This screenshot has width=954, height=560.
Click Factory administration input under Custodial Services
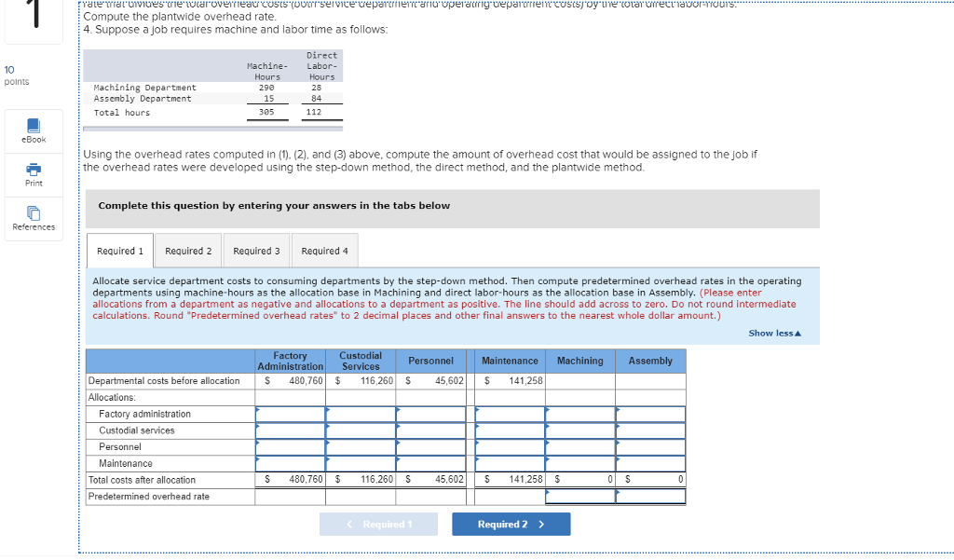[x=361, y=414]
